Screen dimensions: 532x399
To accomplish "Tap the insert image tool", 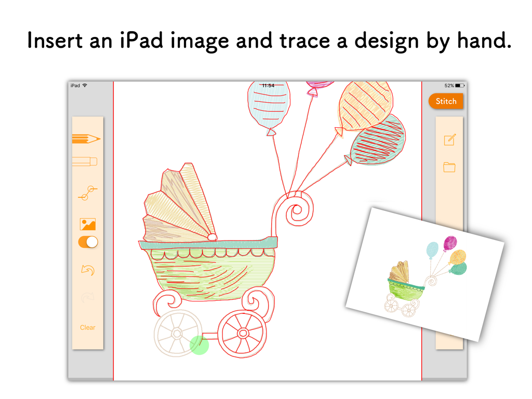I will 87,223.
